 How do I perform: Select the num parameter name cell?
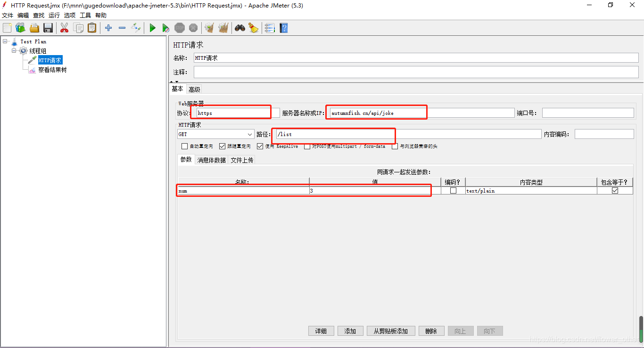coord(243,191)
